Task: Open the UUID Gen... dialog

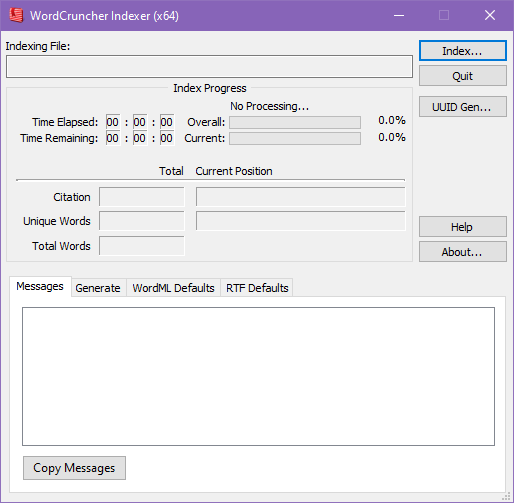Action: click(x=463, y=107)
